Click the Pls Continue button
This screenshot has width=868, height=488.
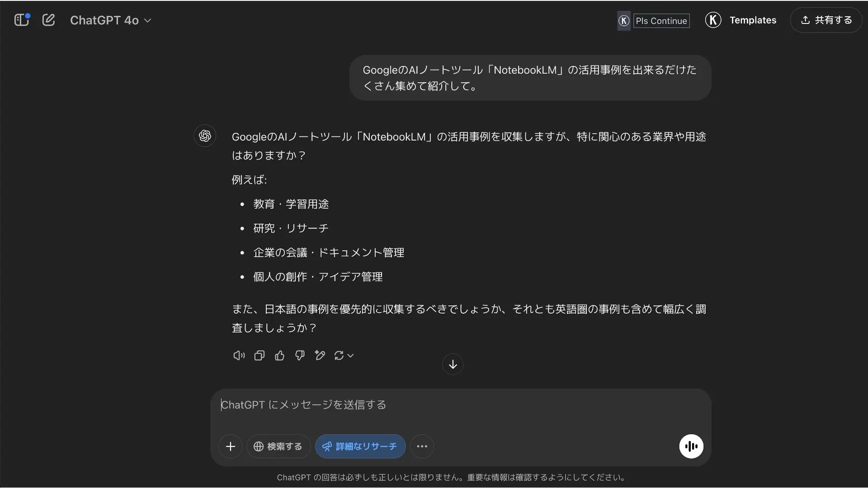point(661,21)
